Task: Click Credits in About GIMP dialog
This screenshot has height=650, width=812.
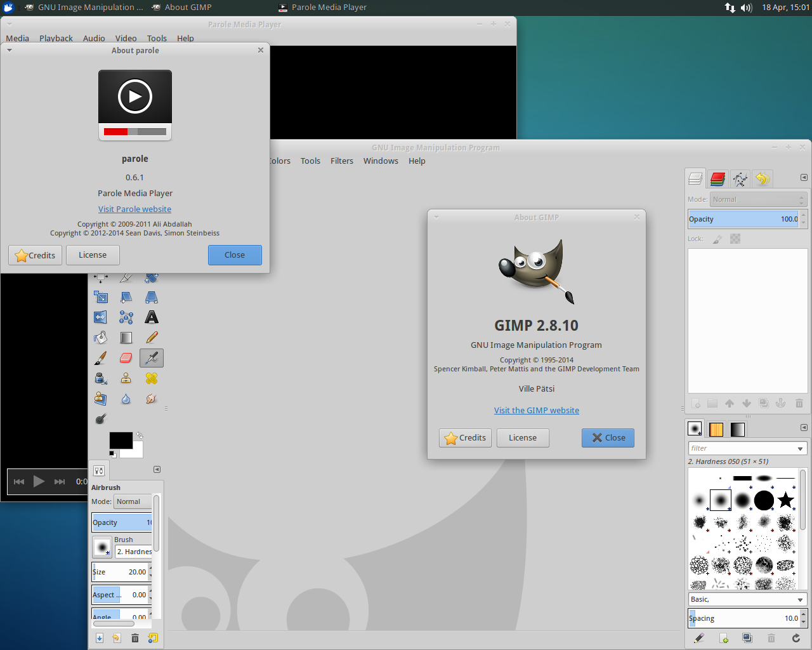Action: point(465,438)
